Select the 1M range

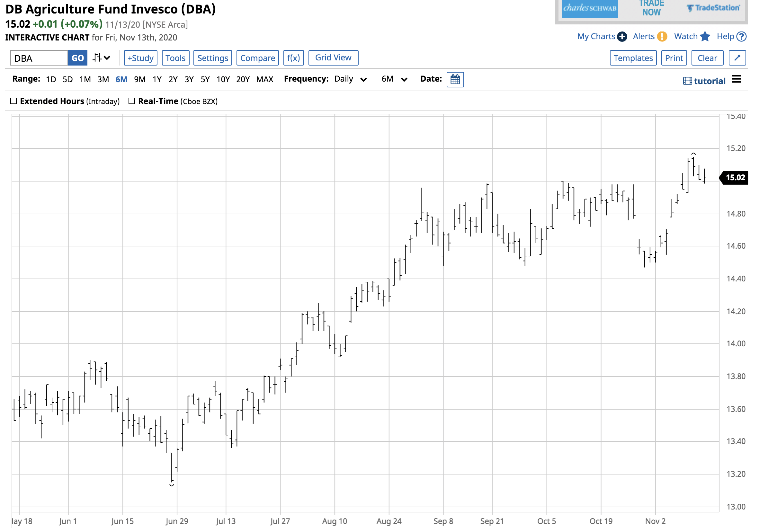point(85,79)
